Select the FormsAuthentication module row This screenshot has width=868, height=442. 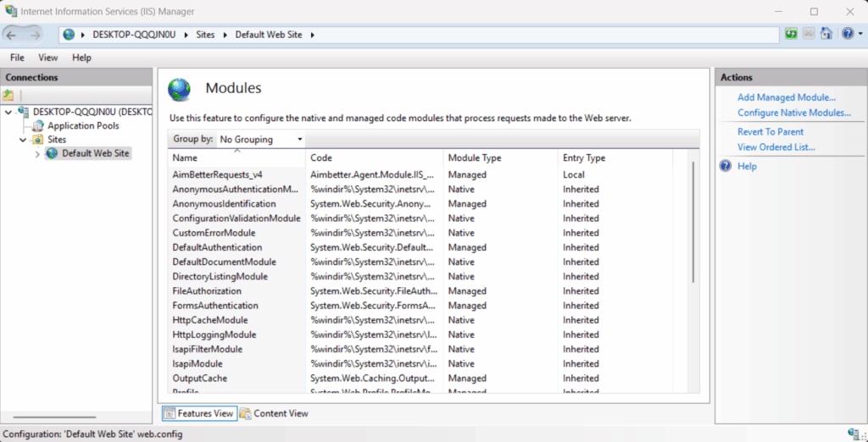click(420, 306)
